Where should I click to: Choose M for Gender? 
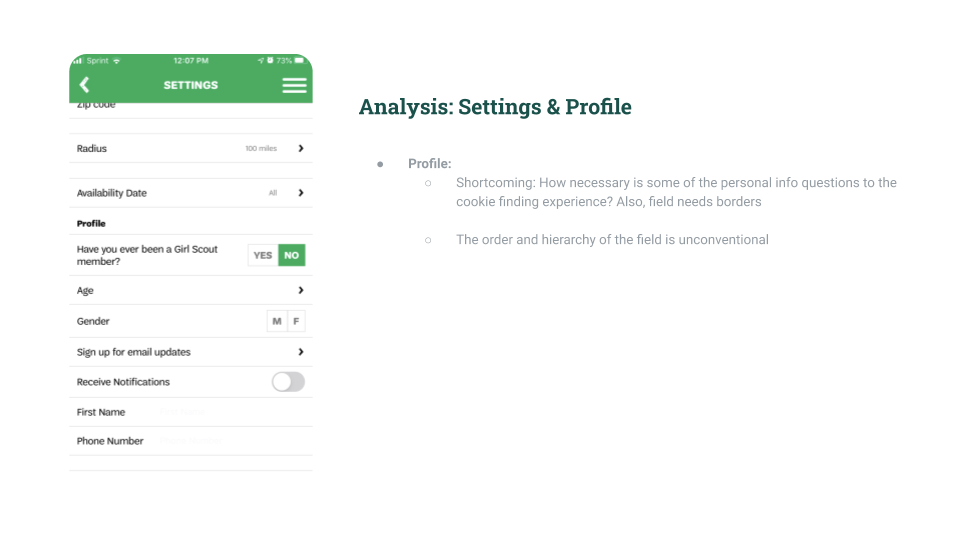pyautogui.click(x=277, y=321)
